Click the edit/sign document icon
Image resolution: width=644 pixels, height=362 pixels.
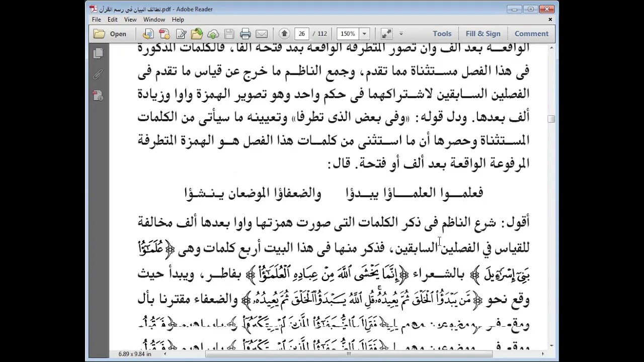(x=181, y=34)
